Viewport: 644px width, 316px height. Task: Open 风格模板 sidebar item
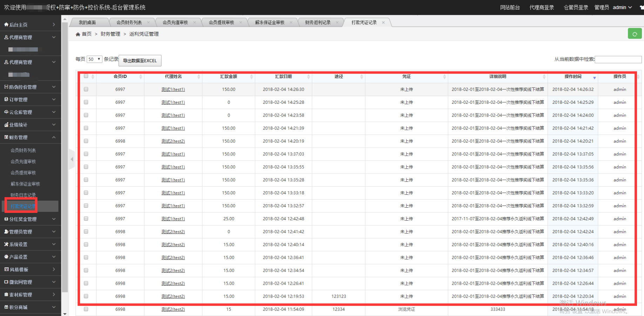click(x=30, y=269)
